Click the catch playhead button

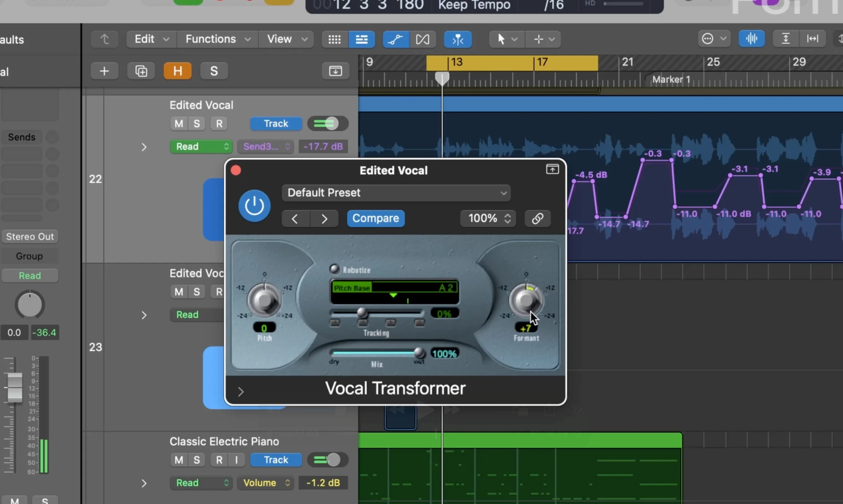pos(457,39)
